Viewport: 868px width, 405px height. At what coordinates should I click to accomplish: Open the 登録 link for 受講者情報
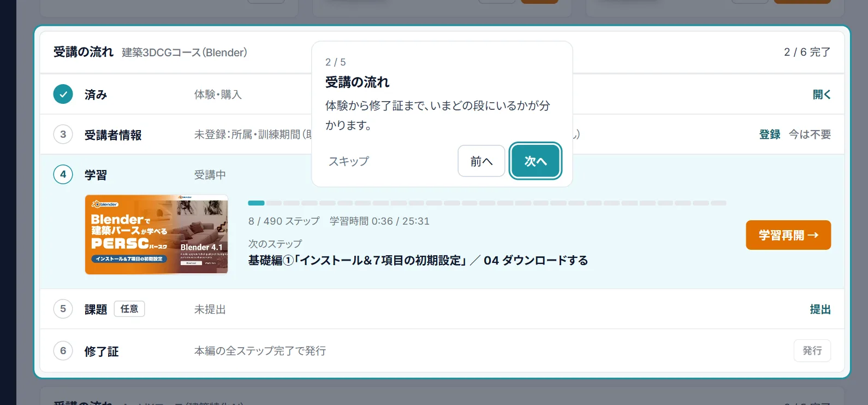pyautogui.click(x=770, y=134)
